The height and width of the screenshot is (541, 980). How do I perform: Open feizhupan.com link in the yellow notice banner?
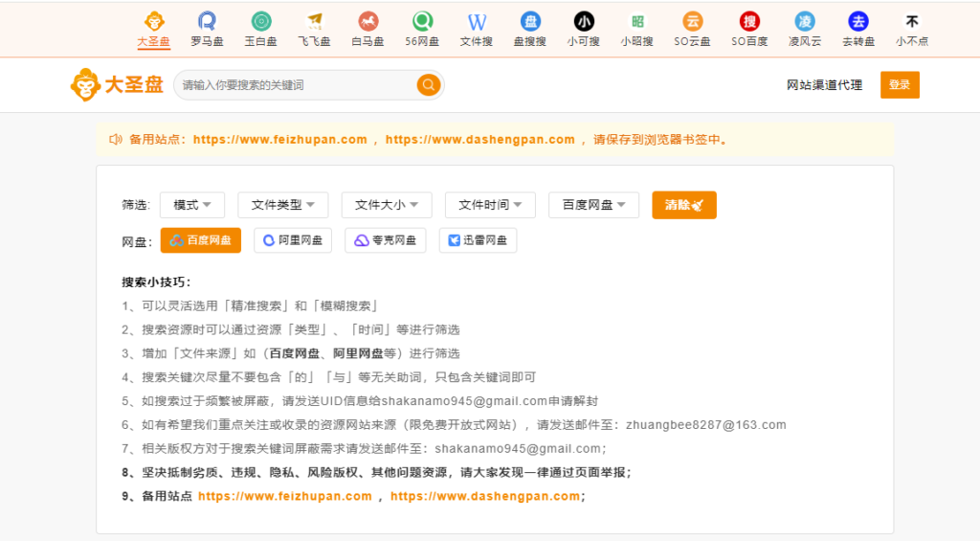coord(280,140)
